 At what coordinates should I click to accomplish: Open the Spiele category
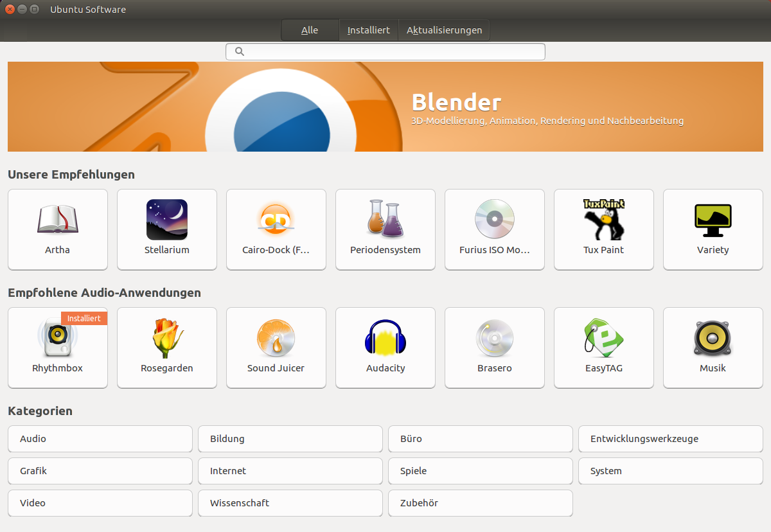pos(481,471)
